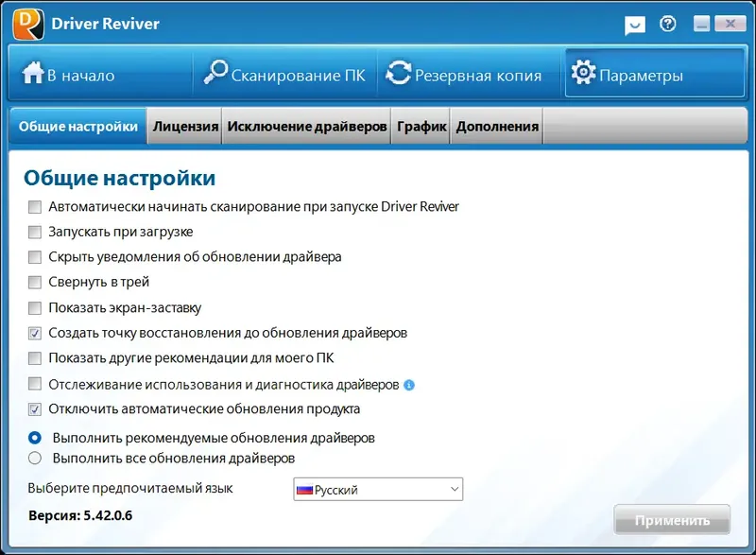
Task: Switch to the Лицензия tab
Action: coord(185,125)
